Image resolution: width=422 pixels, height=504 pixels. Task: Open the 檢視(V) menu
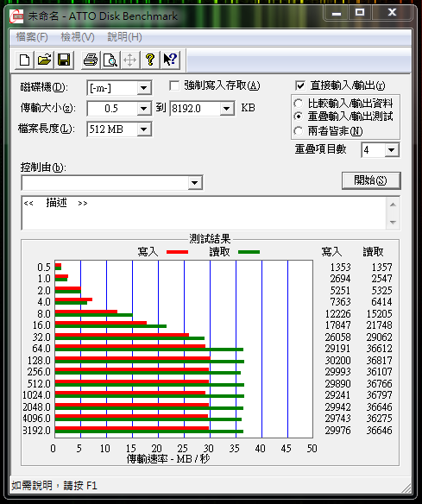(x=78, y=37)
